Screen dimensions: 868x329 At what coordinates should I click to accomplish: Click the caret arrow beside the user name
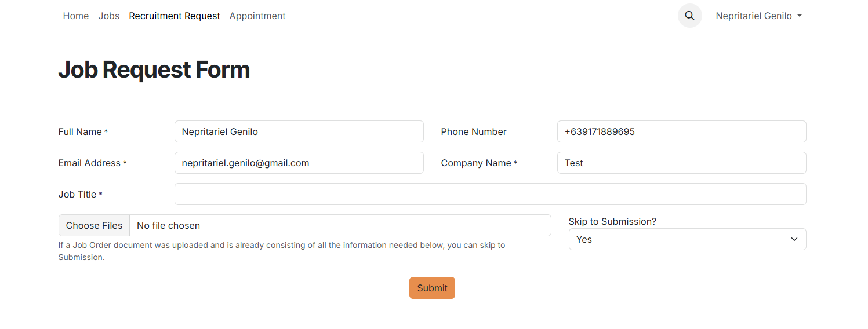pos(800,16)
